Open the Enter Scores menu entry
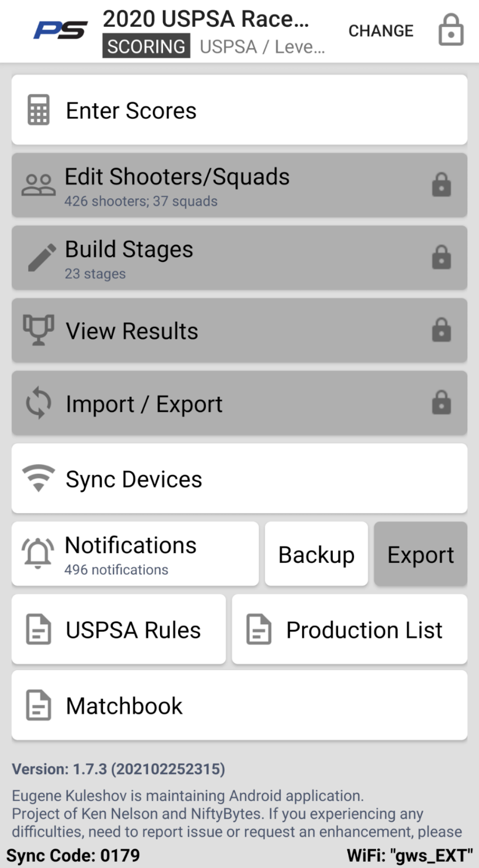Image resolution: width=479 pixels, height=868 pixels. pos(239,110)
